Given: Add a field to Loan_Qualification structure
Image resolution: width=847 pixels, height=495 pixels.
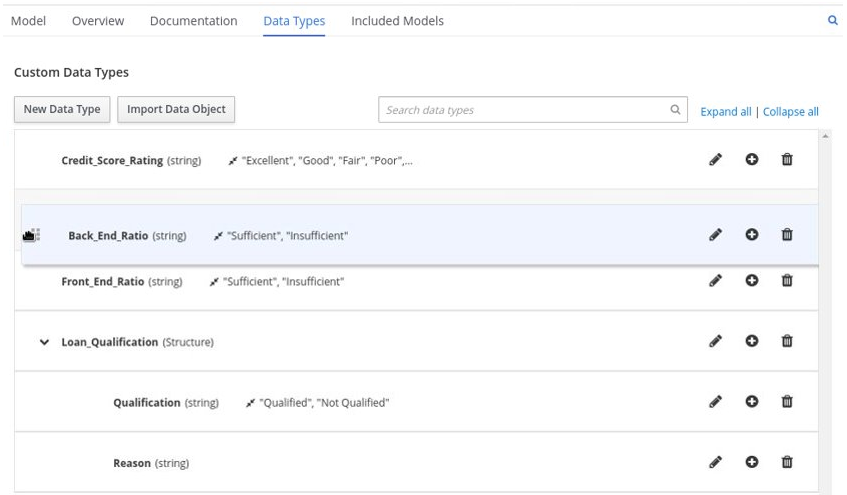Looking at the screenshot, I should click(751, 341).
